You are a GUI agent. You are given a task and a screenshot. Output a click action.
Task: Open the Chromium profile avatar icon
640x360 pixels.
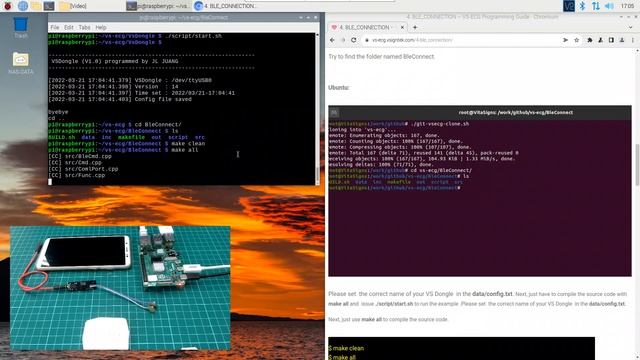click(x=622, y=40)
